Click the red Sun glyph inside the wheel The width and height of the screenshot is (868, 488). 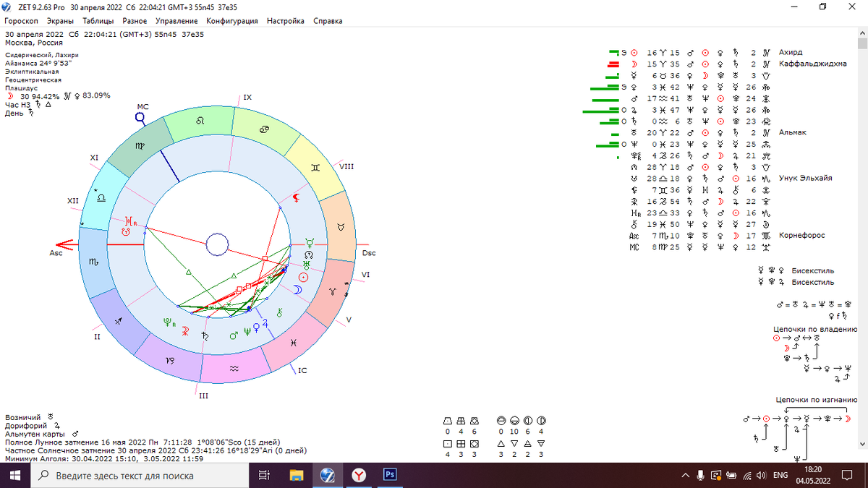[304, 277]
